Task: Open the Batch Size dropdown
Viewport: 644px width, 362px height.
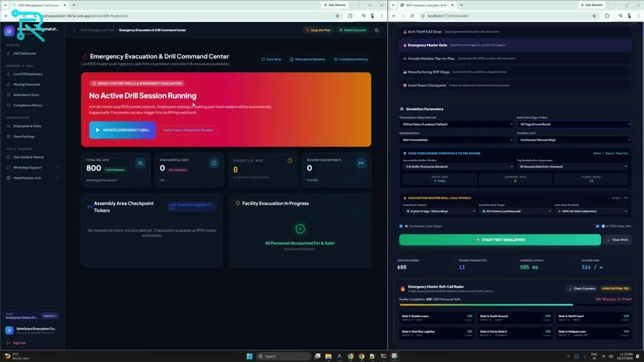Action: [574, 124]
